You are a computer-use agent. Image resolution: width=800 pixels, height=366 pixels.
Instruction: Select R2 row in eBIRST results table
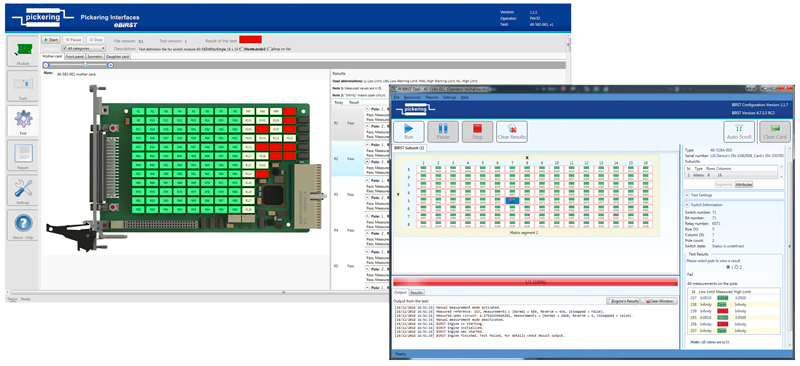click(361, 159)
